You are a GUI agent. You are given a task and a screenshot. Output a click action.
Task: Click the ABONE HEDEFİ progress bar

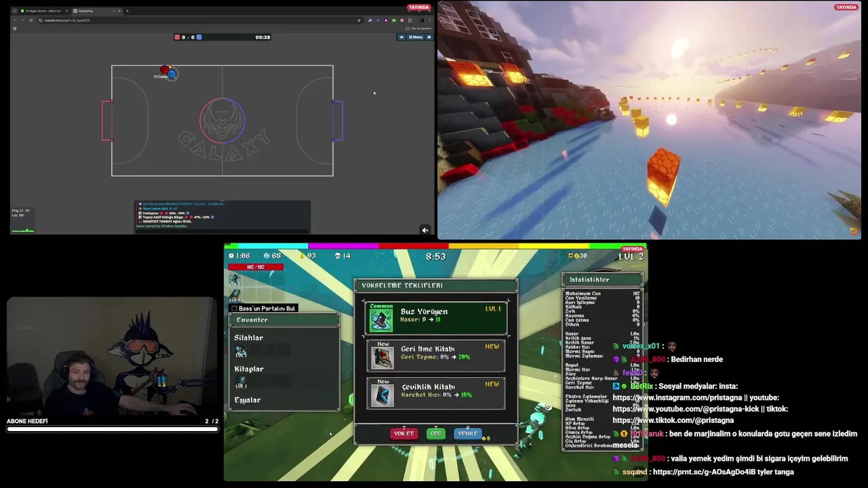click(113, 429)
